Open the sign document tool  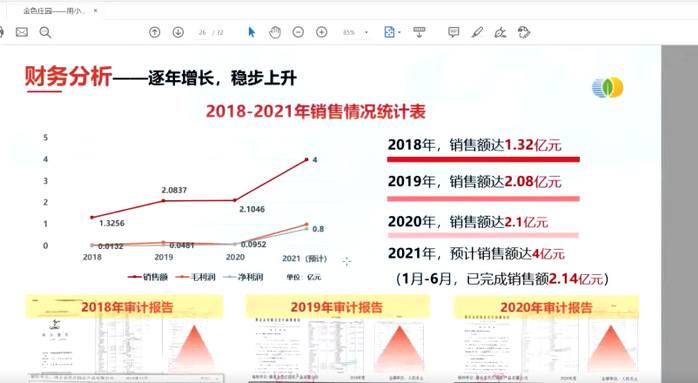500,32
